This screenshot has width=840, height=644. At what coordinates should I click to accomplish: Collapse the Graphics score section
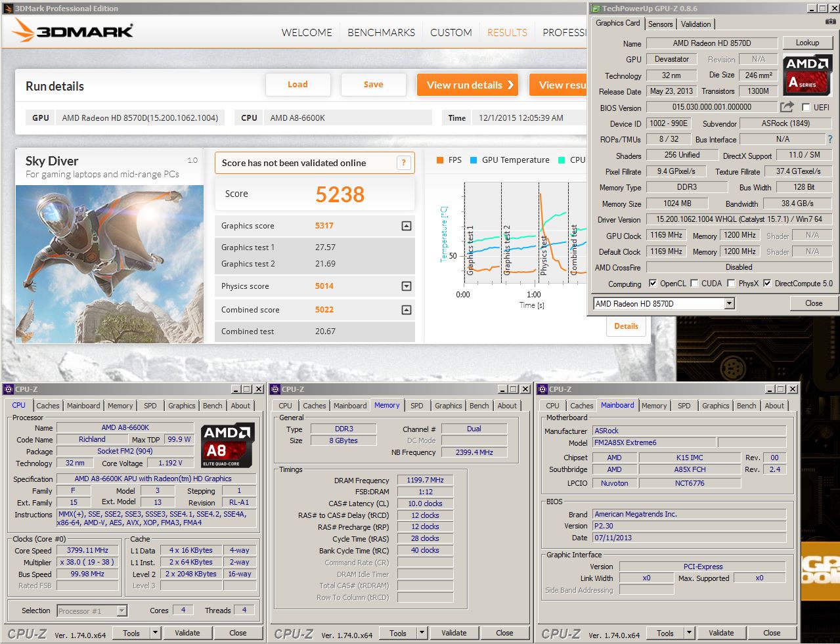point(407,226)
